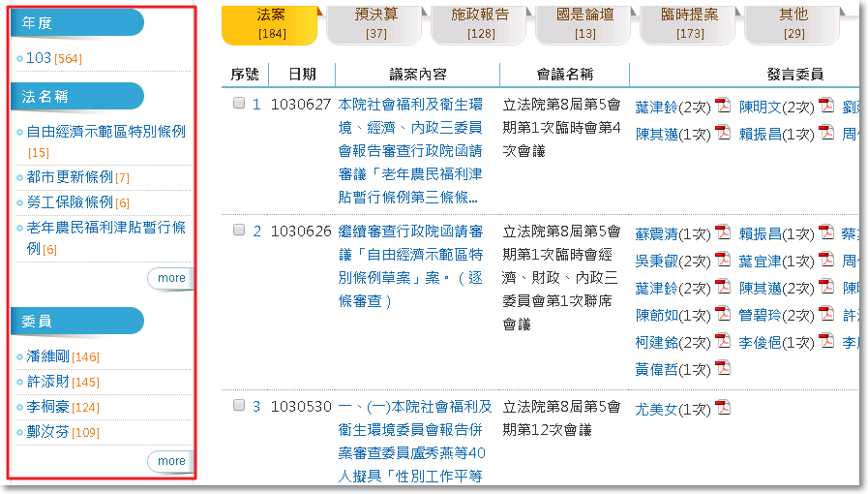Open PDF icon beside 陳明文 in row 1
868x494 pixels.
pos(826,106)
